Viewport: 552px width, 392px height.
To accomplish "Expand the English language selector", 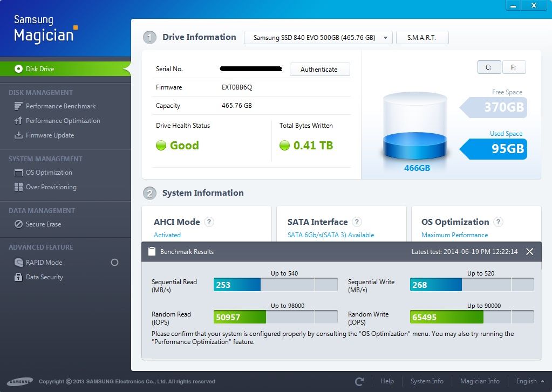I will coord(529,381).
